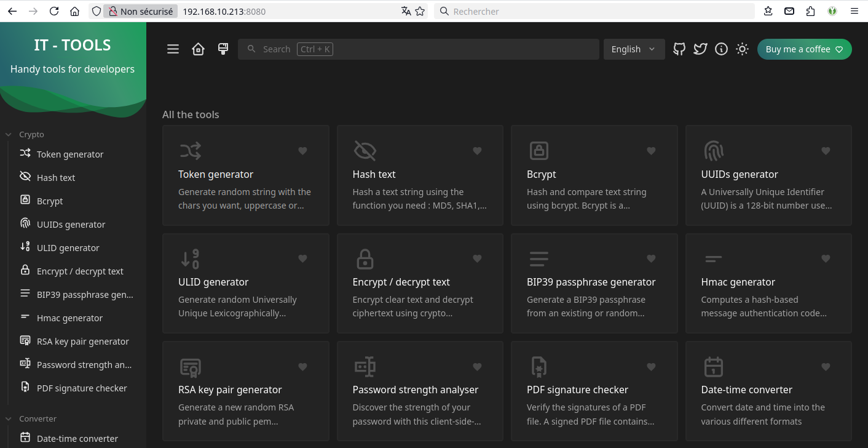Click the translate page icon in address bar
The width and height of the screenshot is (868, 448).
406,11
